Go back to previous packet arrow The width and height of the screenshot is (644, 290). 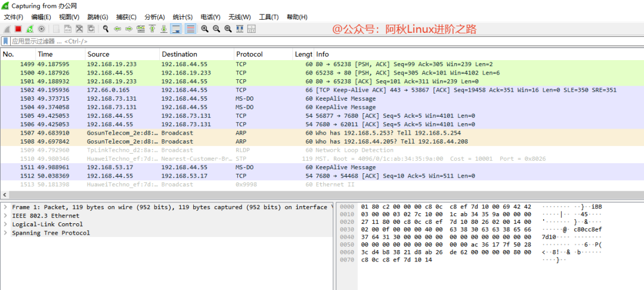click(117, 29)
